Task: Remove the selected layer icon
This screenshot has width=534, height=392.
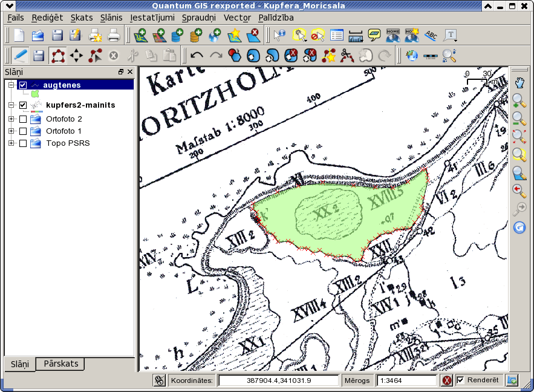Action: 253,36
